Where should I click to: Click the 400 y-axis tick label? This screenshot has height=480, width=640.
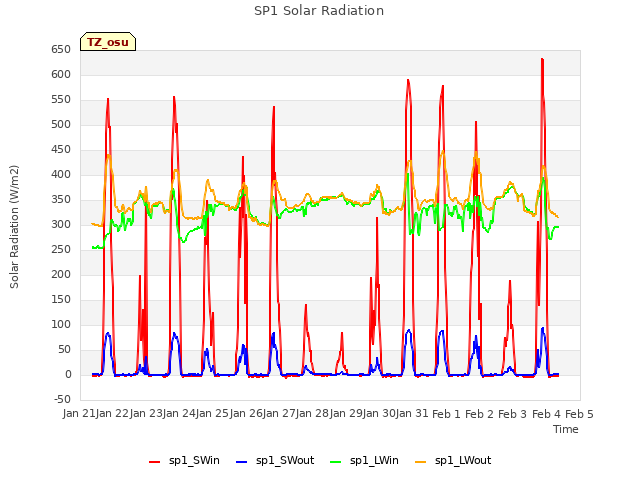coord(61,175)
